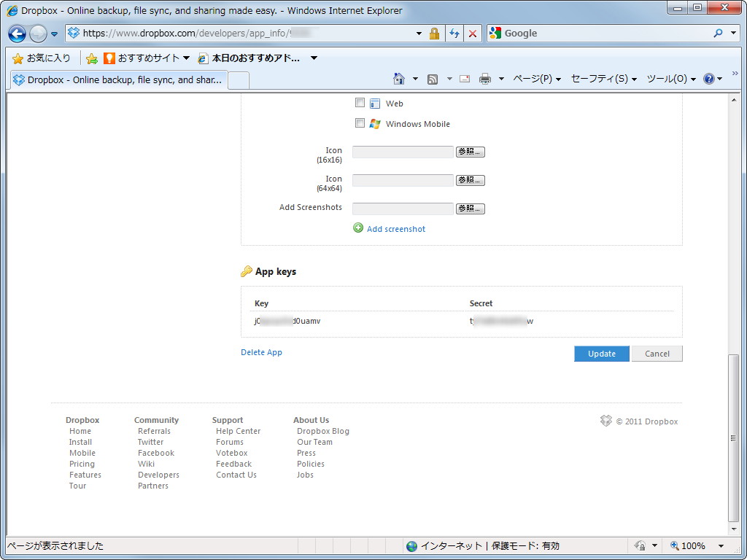Image resolution: width=747 pixels, height=560 pixels.
Task: Click the Internet zone globe icon
Action: tap(411, 546)
